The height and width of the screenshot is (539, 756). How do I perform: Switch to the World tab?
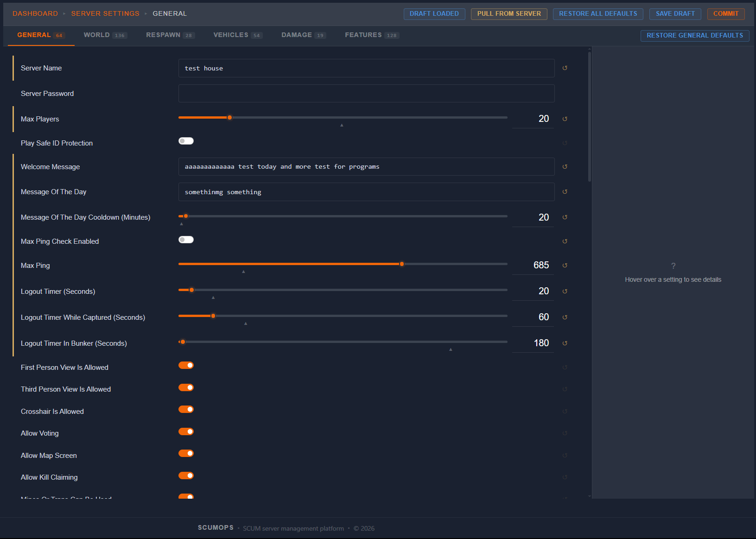pos(105,35)
